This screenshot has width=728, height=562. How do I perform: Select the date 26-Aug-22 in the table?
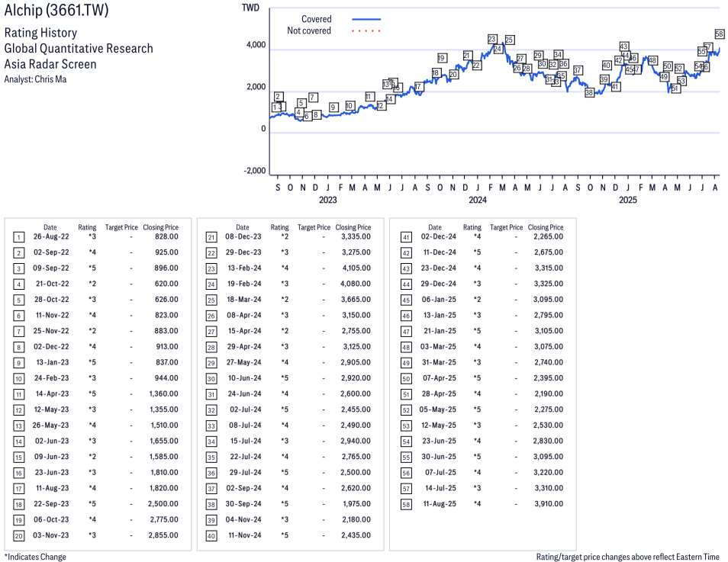51,236
